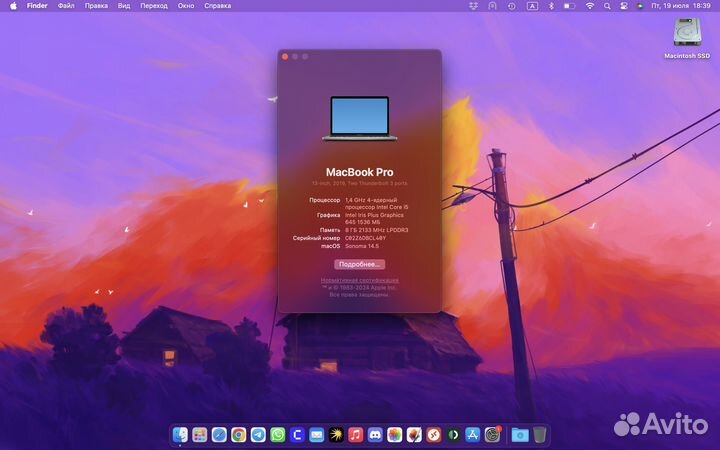Launch Google Chrome from the Dock
Viewport: 720px width, 450px height.
click(238, 434)
